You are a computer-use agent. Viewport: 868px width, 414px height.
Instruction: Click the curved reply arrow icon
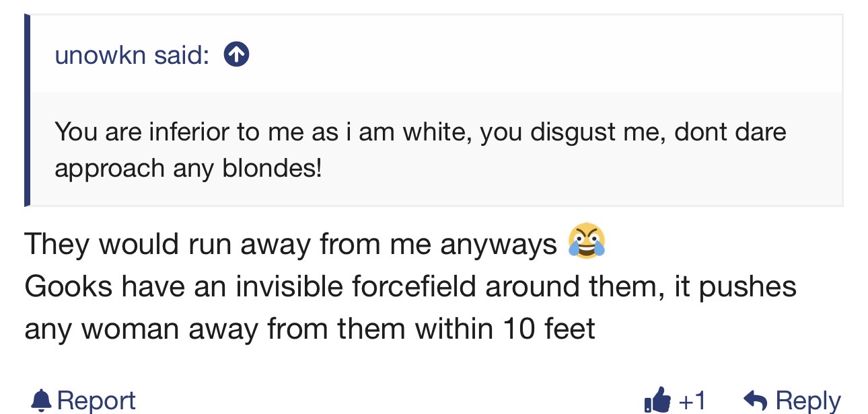coord(755,401)
